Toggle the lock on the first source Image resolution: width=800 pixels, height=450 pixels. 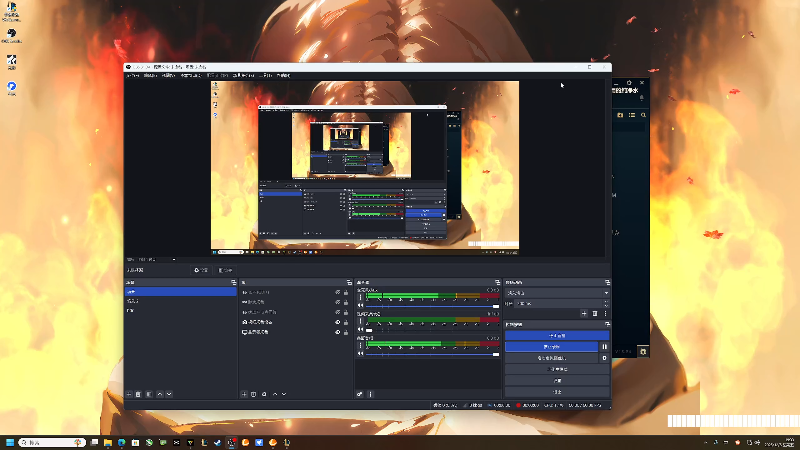tap(346, 292)
